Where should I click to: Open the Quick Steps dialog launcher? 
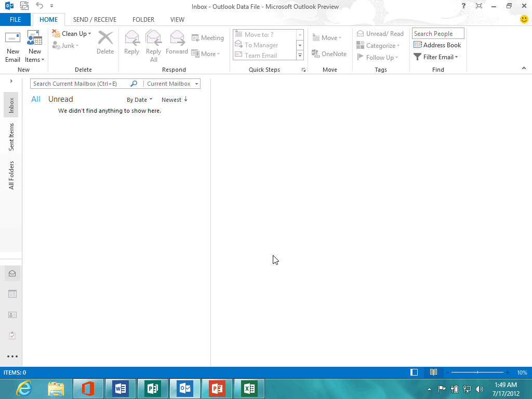(303, 70)
